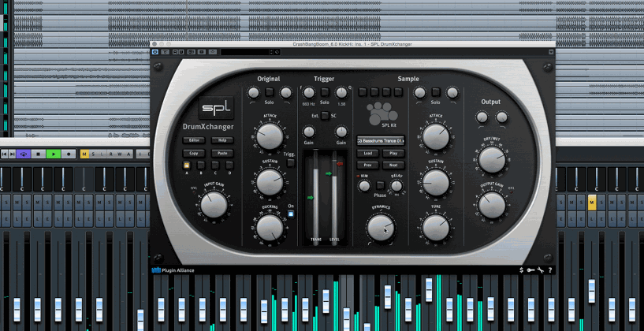Click the red arrow on LEVEL meter
This screenshot has height=331, width=644.
click(x=340, y=164)
